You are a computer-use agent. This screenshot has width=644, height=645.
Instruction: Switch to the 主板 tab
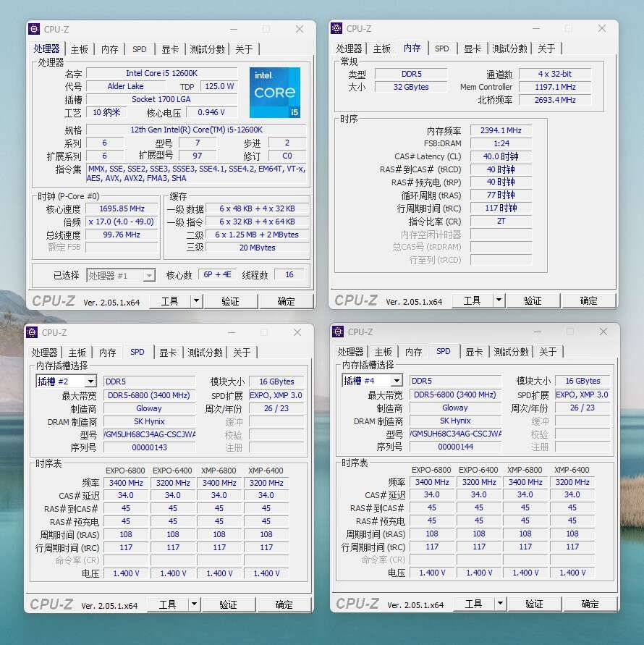point(80,49)
